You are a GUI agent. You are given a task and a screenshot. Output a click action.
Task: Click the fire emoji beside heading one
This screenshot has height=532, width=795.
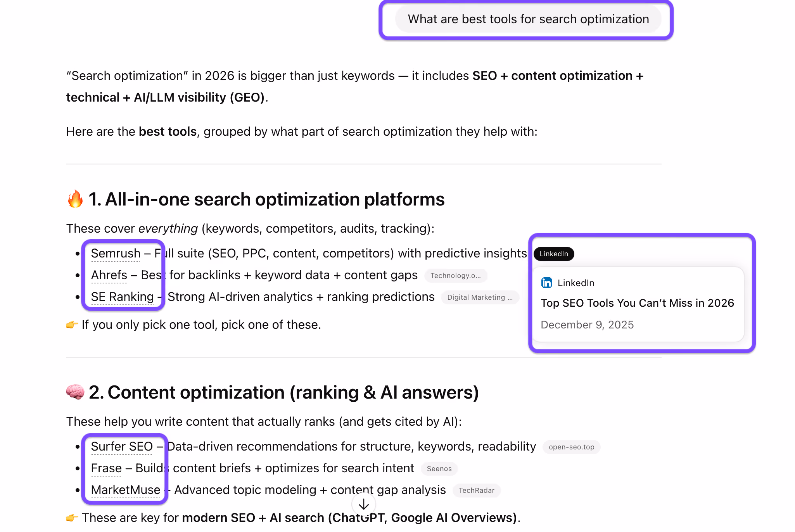(75, 199)
